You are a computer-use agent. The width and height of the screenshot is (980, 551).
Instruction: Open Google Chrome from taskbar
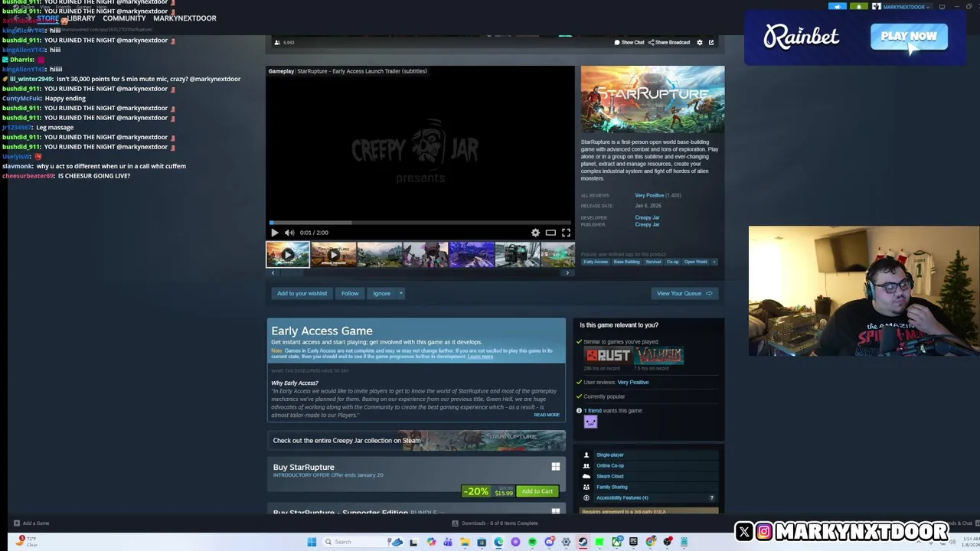pos(651,542)
